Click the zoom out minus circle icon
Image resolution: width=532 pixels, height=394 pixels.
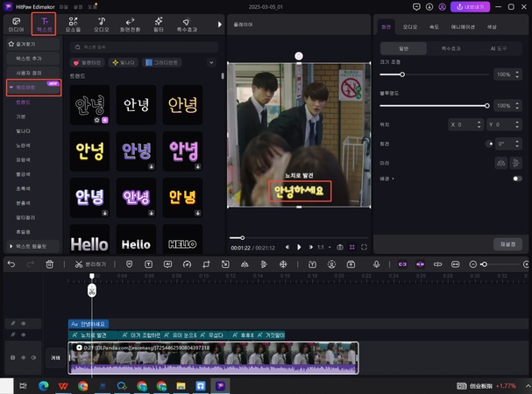(x=472, y=264)
